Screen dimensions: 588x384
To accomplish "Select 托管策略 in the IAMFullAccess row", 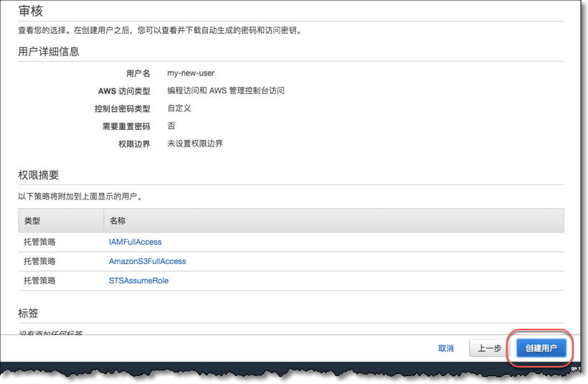I will [39, 242].
